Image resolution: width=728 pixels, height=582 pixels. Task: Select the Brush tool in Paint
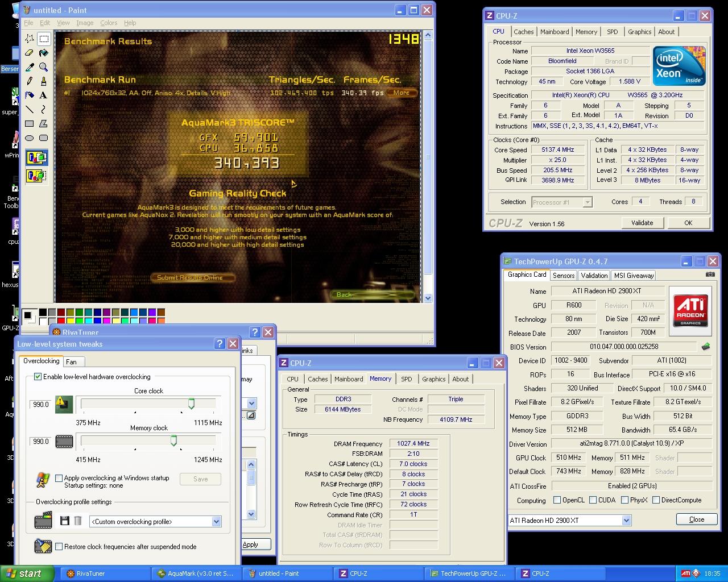pos(44,81)
